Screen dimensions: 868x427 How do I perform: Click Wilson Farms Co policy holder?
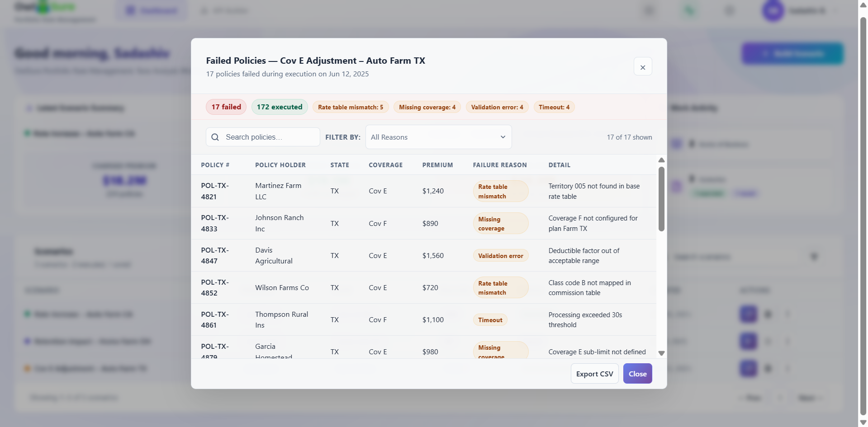click(282, 288)
